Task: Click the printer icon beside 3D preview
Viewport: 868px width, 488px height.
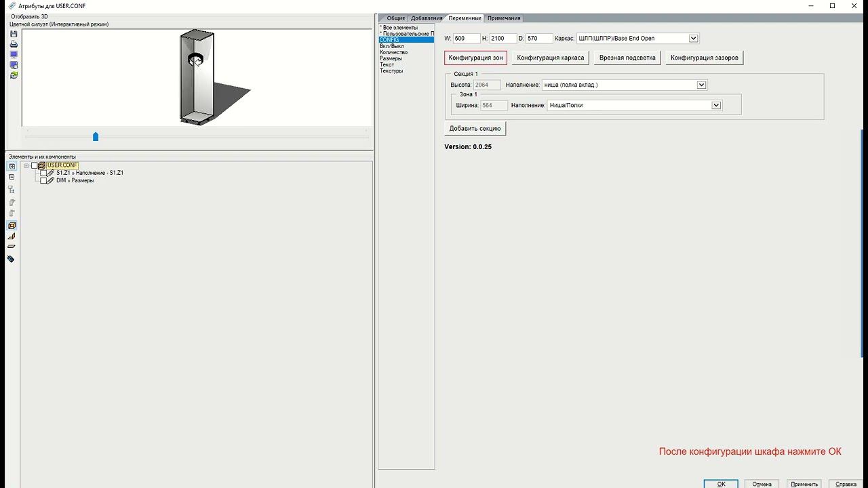Action: [14, 45]
